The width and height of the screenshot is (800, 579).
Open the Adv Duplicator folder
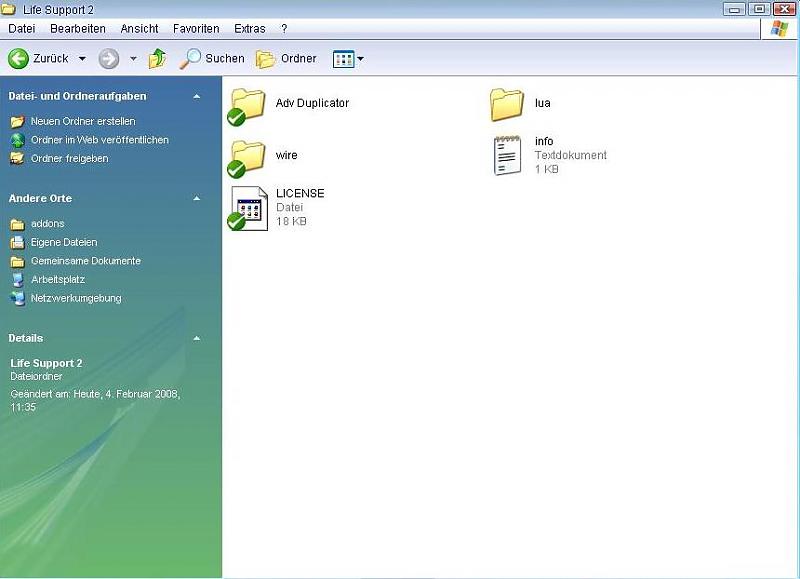pyautogui.click(x=247, y=105)
